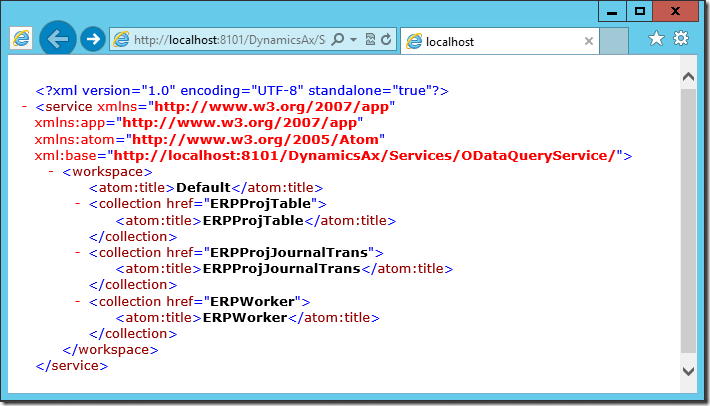Click the forward navigation arrow button
The width and height of the screenshot is (710, 406).
coord(93,39)
